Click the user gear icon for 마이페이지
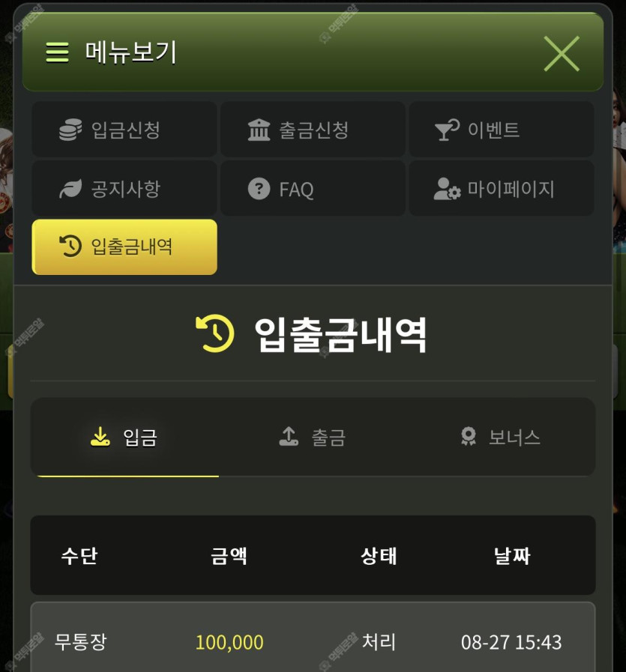Viewport: 626px width, 672px height. click(448, 189)
